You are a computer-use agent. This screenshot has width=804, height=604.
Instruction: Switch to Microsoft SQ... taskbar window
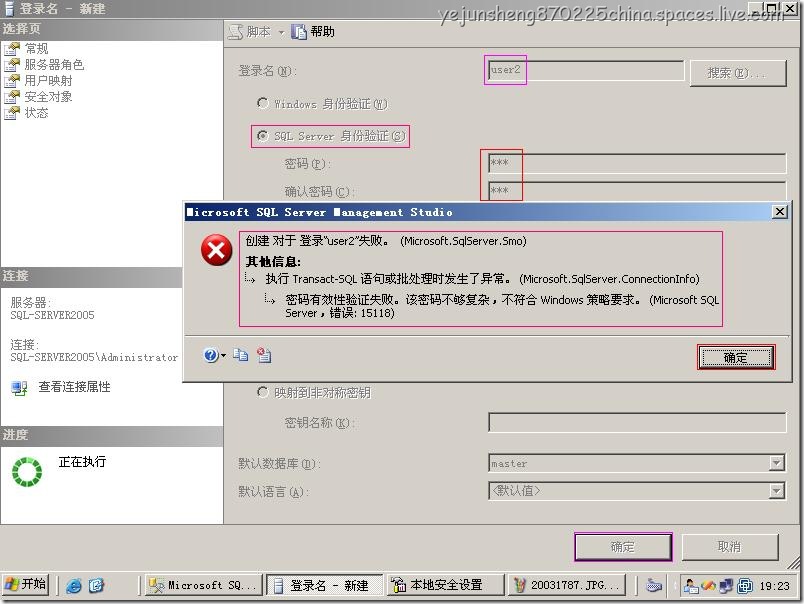point(203,585)
